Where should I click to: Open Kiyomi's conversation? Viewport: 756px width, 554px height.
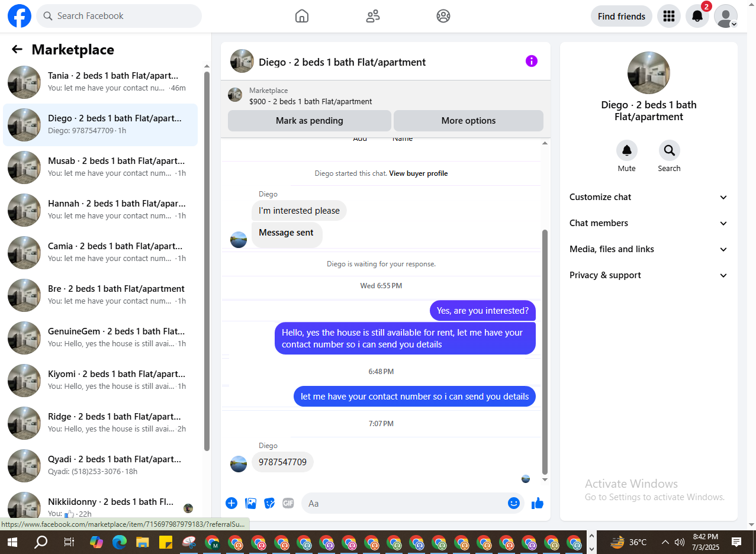[101, 381]
